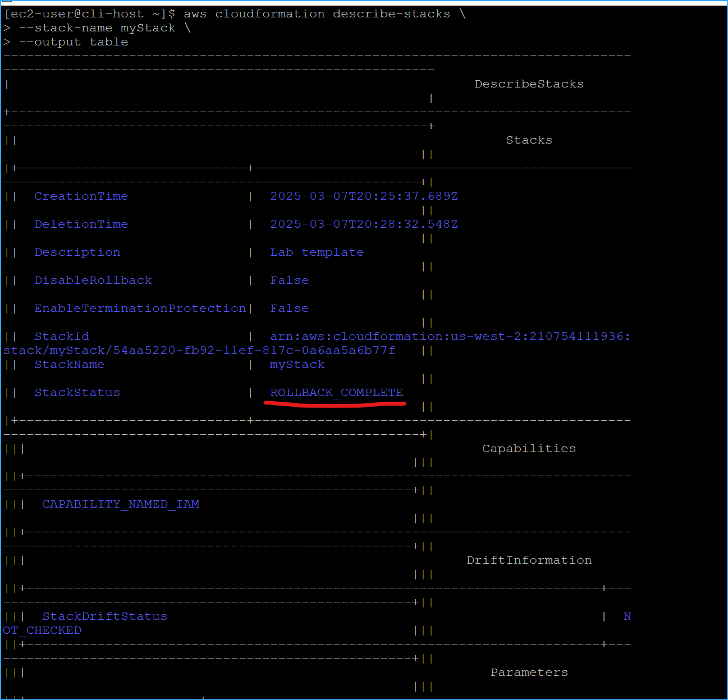The image size is (728, 700).
Task: Select the NOT_CHECKED drift status value
Action: pos(42,630)
